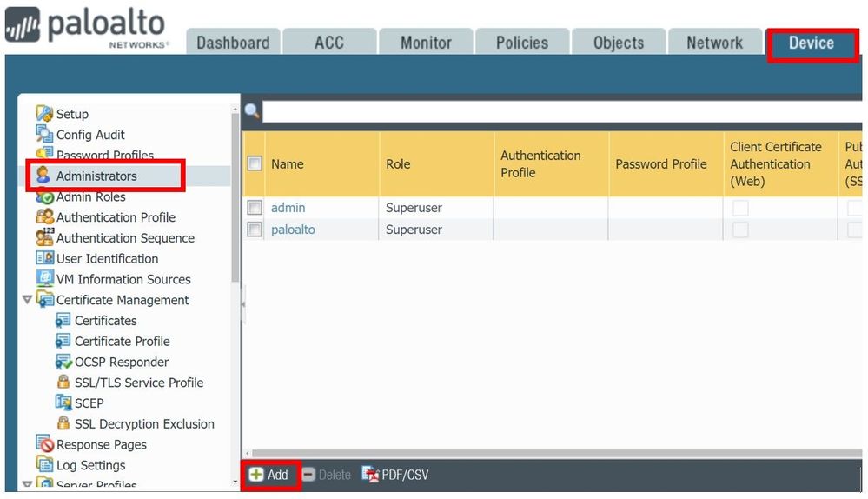This screenshot has height=499, width=868.
Task: Click the Certificates icon
Action: 63,320
